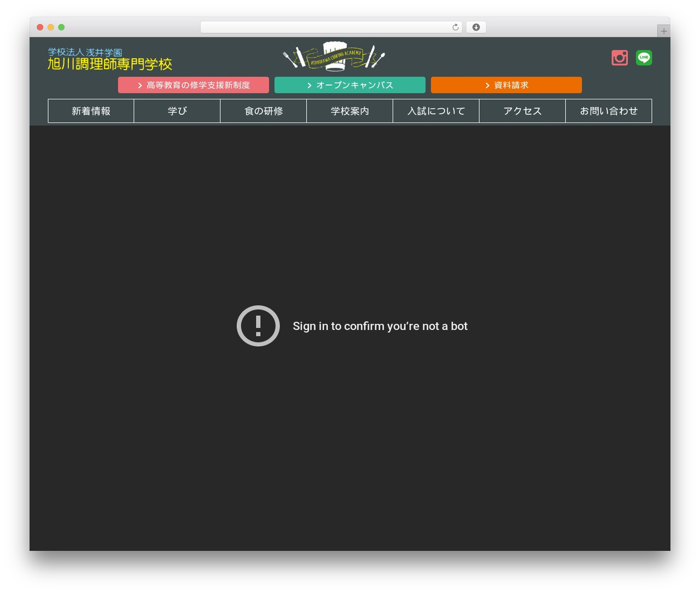Image resolution: width=700 pixels, height=593 pixels.
Task: Focus the browser address bar
Action: point(331,27)
